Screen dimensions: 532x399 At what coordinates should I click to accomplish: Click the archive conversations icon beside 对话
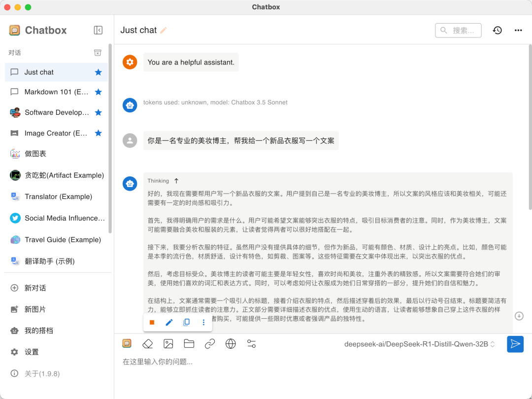(x=98, y=53)
